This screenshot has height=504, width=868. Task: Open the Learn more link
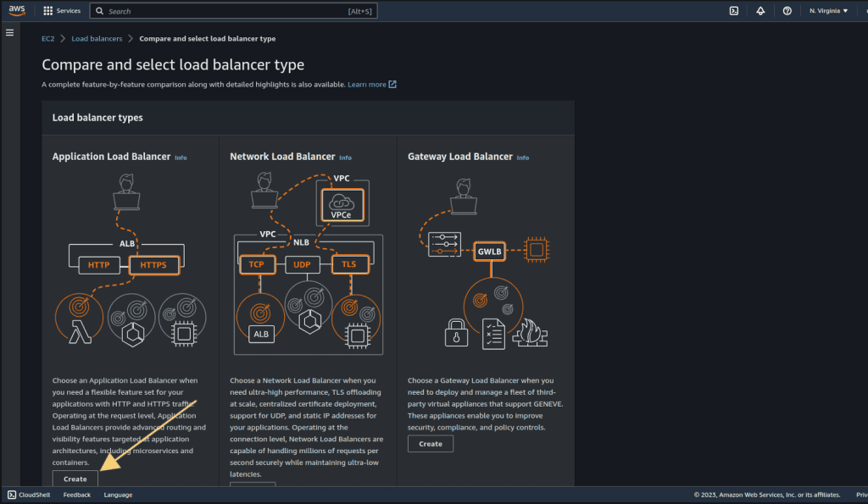coord(366,85)
